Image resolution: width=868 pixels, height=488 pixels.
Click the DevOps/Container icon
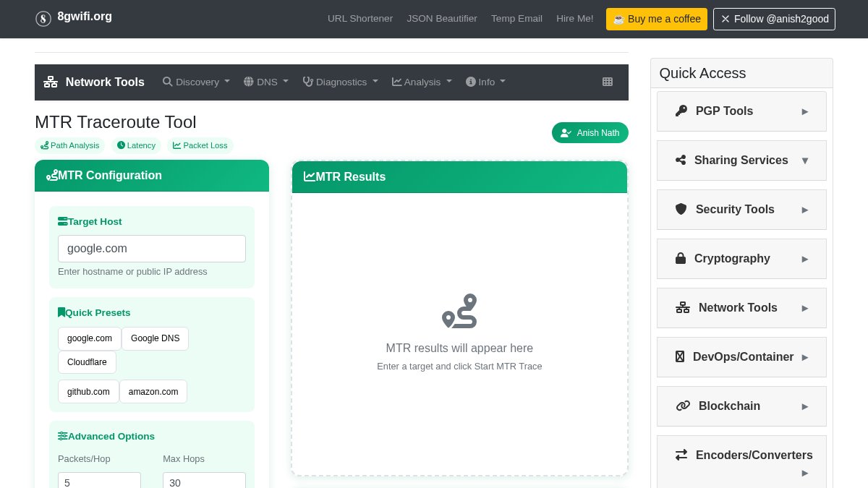680,356
